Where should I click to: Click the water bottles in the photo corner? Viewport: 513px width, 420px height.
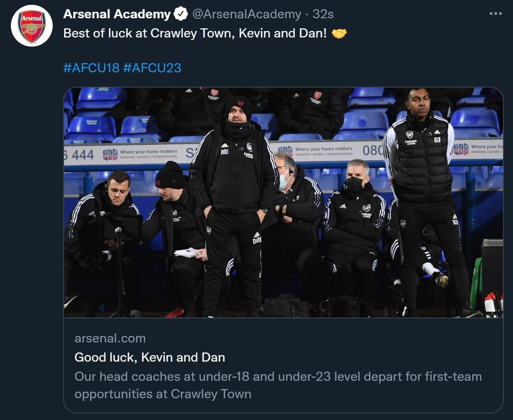coord(493,302)
